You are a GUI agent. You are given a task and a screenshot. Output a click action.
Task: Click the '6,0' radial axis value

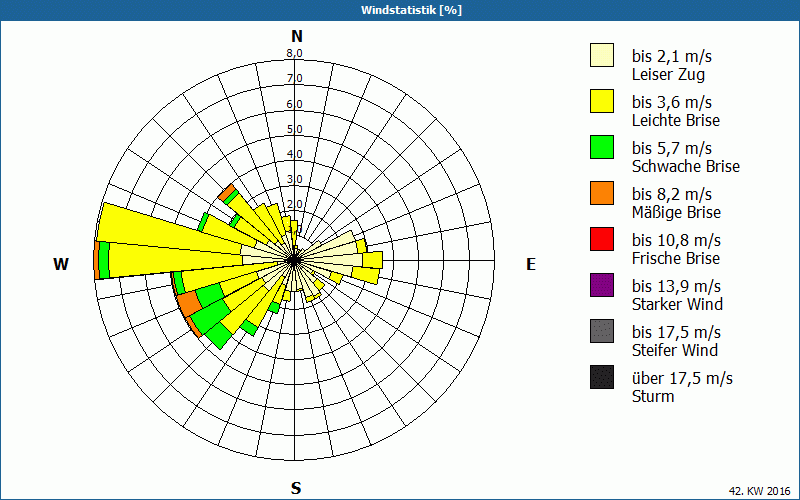(294, 104)
